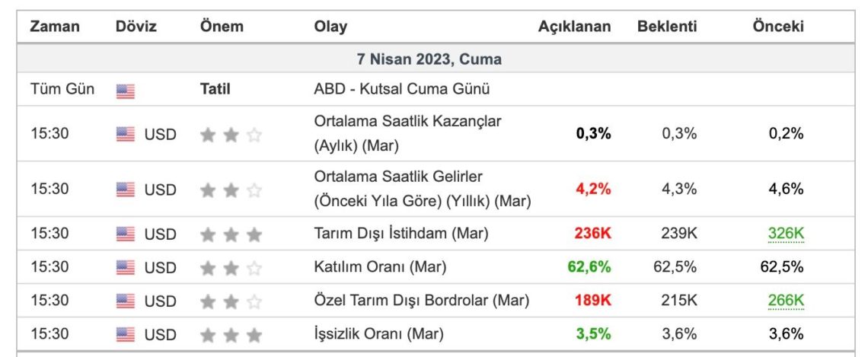Image resolution: width=868 pixels, height=357 pixels.
Task: Click the Beklenti column header
Action: click(667, 27)
